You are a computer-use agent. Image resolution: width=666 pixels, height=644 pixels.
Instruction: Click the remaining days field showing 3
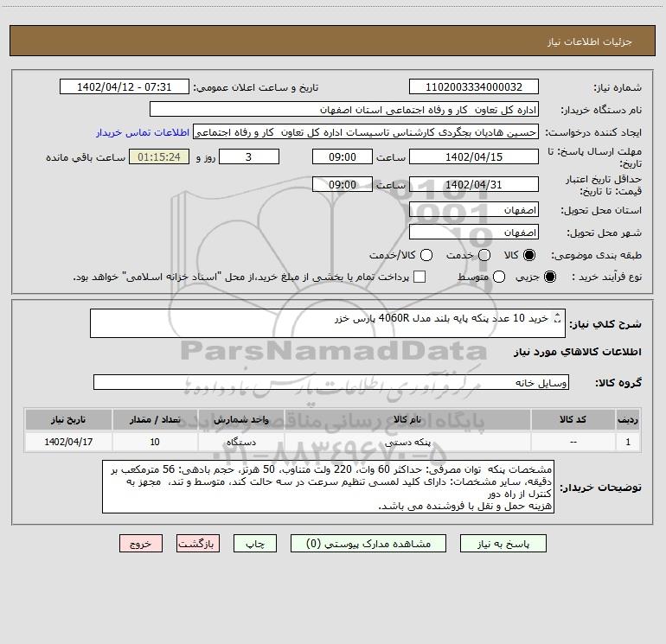(x=249, y=156)
